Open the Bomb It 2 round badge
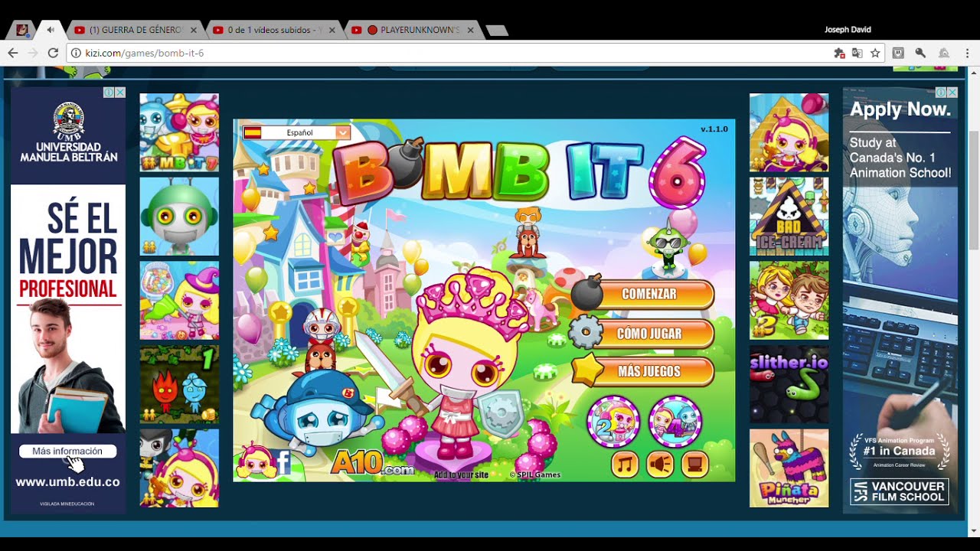 [x=612, y=421]
